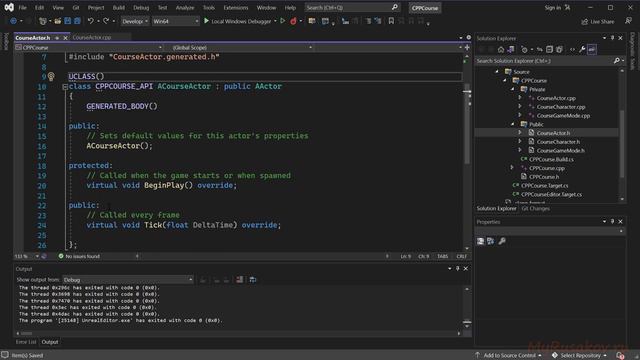Collapse the Public folder node
This screenshot has height=360, width=640.
click(513, 124)
